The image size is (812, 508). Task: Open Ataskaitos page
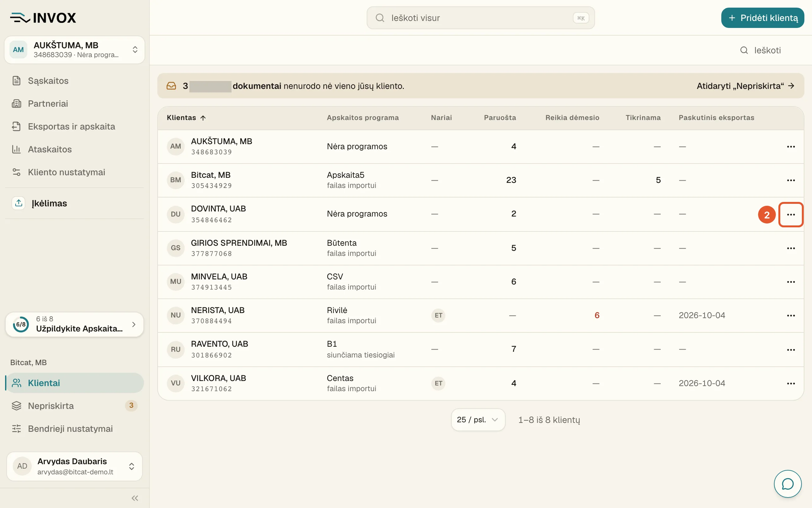(x=75, y=149)
